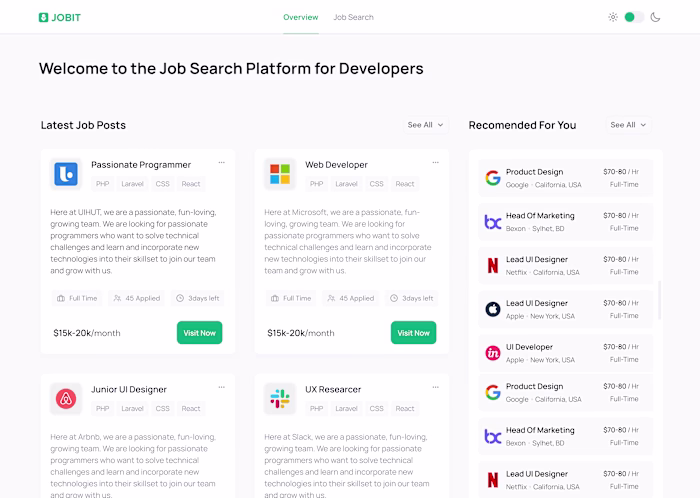Open more options on Web Developer card
Viewport: 700px width, 498px height.
(x=435, y=162)
